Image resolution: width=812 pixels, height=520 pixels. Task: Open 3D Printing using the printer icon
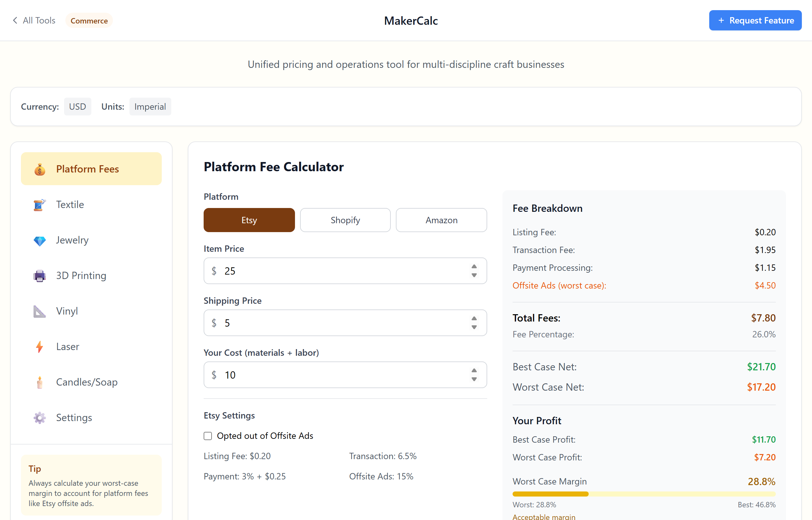pos(39,276)
